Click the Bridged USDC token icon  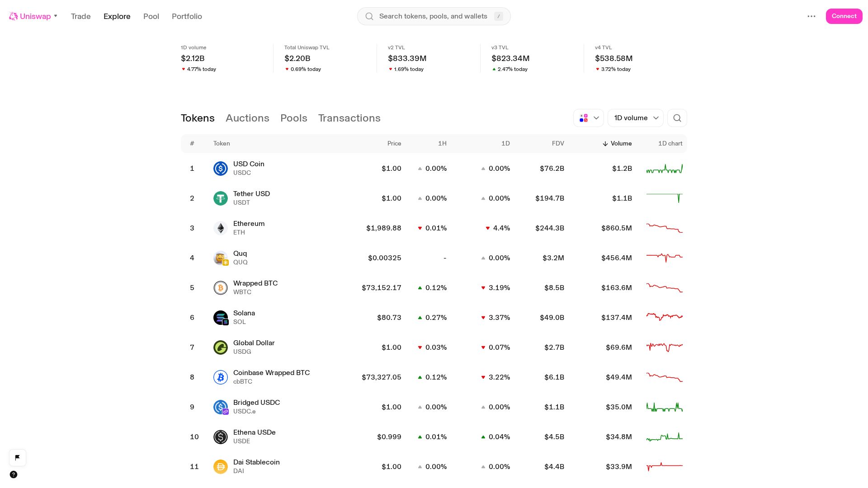(221, 407)
